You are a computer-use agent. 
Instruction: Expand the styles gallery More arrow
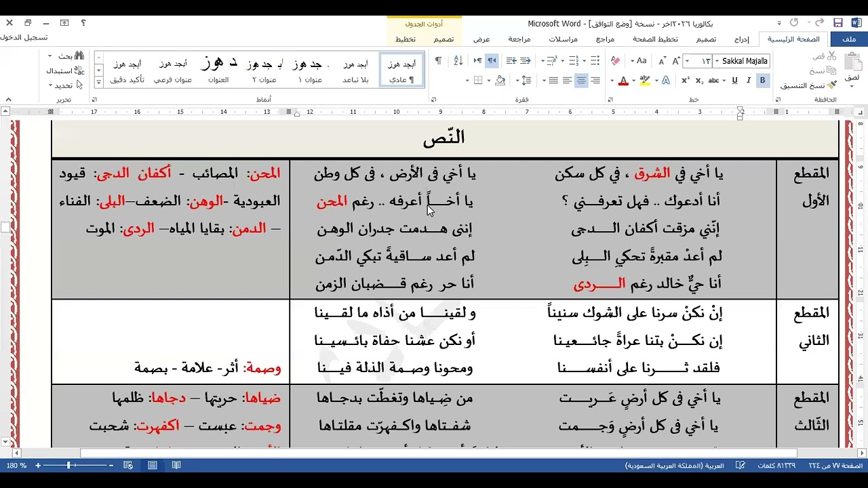[x=98, y=82]
